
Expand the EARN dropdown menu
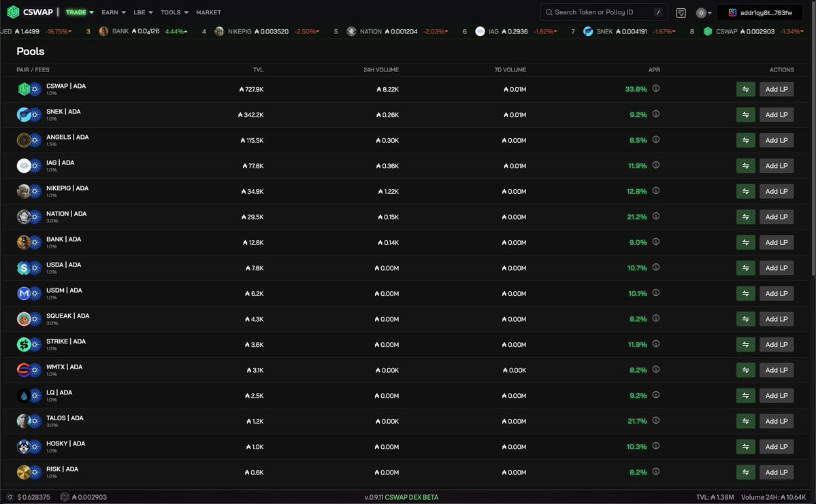tap(114, 12)
